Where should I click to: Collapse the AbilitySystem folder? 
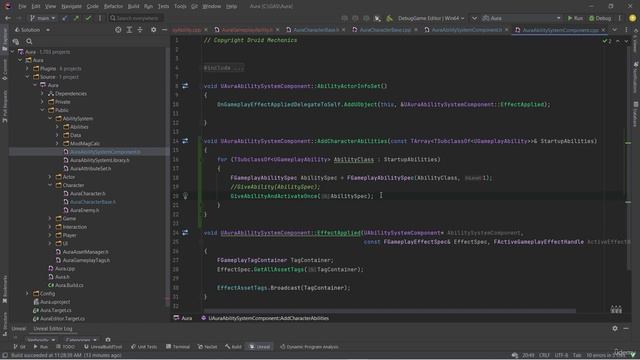coord(50,118)
